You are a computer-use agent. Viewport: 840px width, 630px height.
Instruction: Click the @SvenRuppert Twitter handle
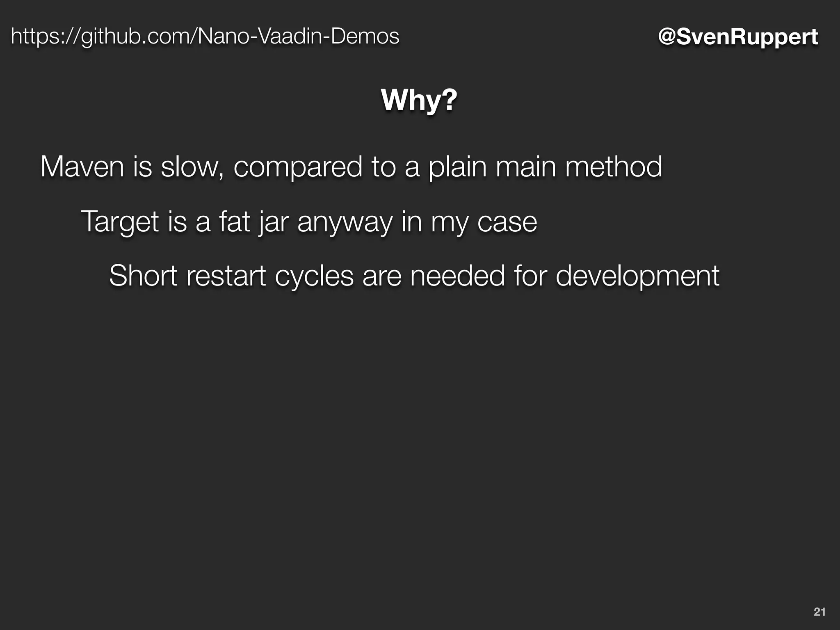click(x=738, y=37)
